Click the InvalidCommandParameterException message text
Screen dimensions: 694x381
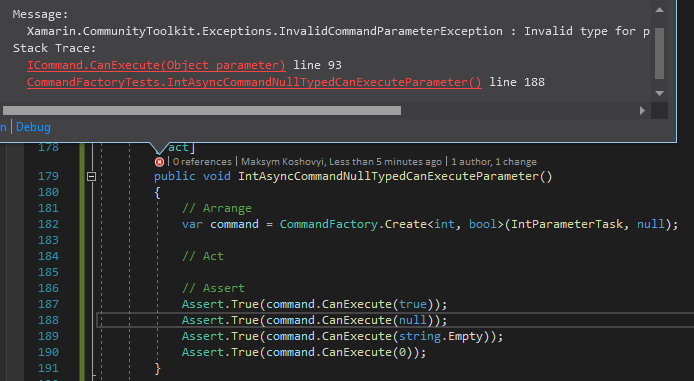click(338, 31)
